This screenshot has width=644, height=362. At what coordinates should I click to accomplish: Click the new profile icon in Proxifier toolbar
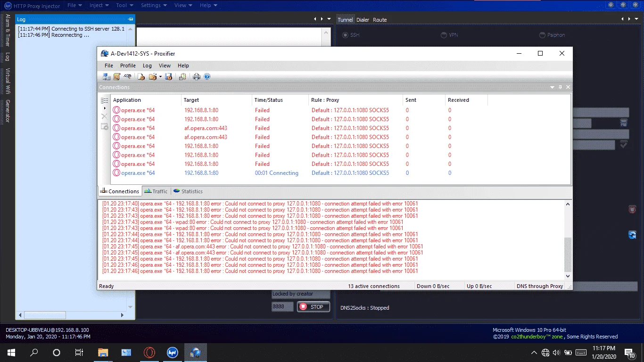pos(141,77)
